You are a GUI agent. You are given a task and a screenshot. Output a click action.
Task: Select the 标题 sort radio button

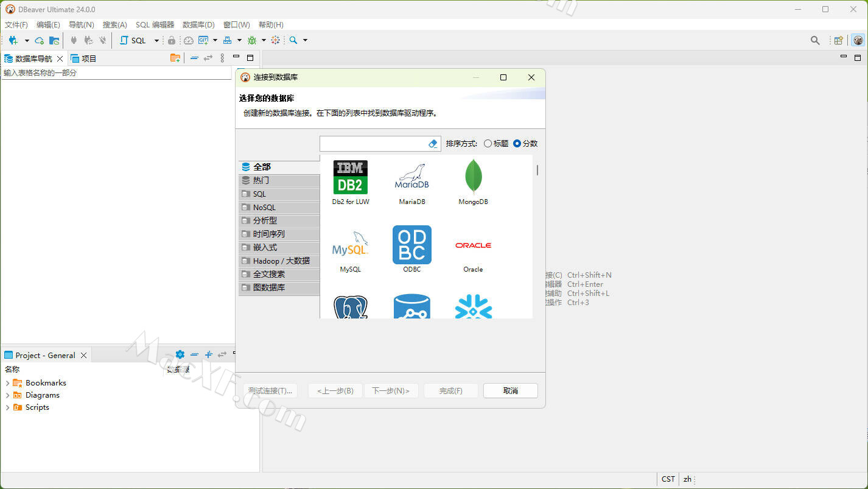click(x=496, y=144)
